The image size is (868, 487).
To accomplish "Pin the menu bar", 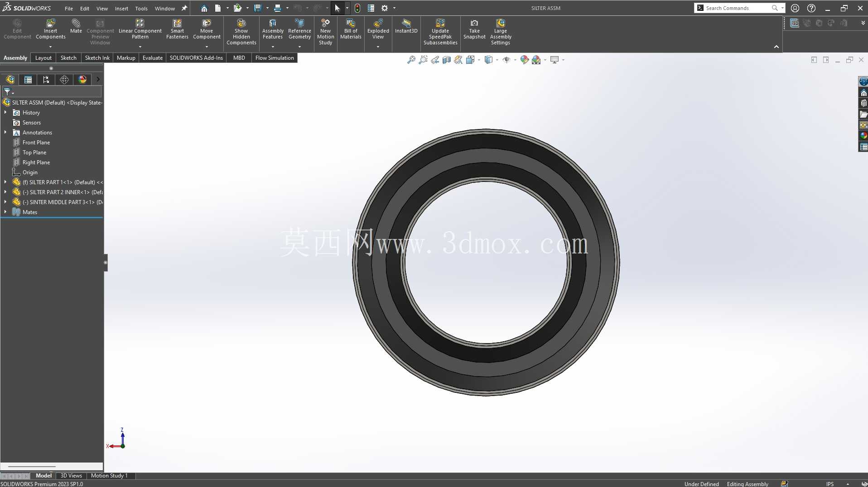I will tap(184, 8).
